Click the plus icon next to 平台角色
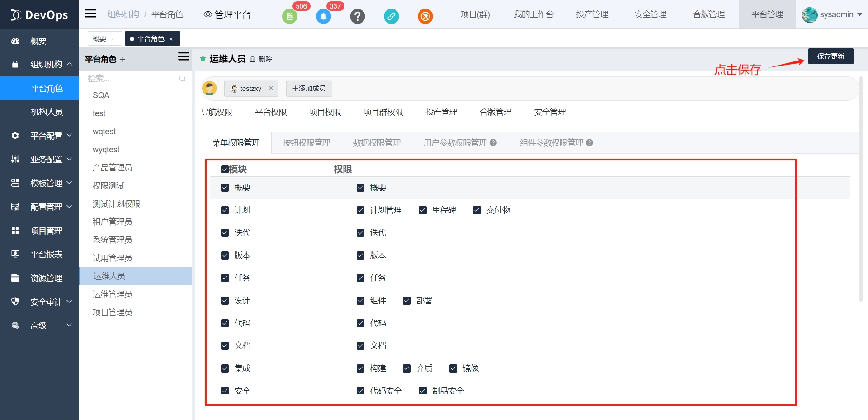868x420 pixels. [x=123, y=59]
